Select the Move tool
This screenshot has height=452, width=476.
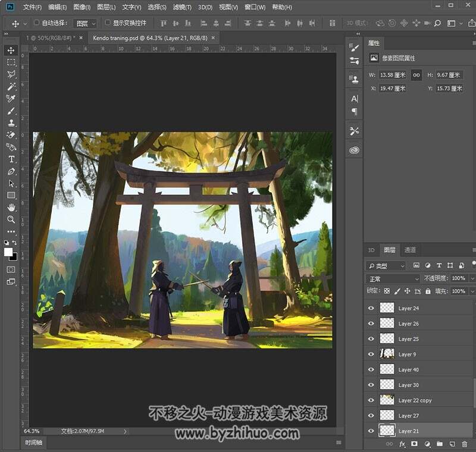point(11,50)
